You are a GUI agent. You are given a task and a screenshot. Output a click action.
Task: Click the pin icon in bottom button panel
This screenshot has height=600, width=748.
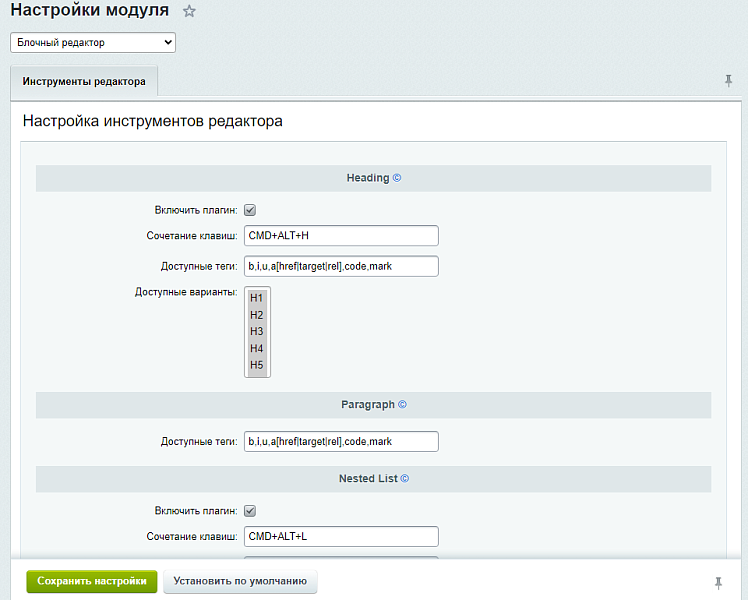718,582
